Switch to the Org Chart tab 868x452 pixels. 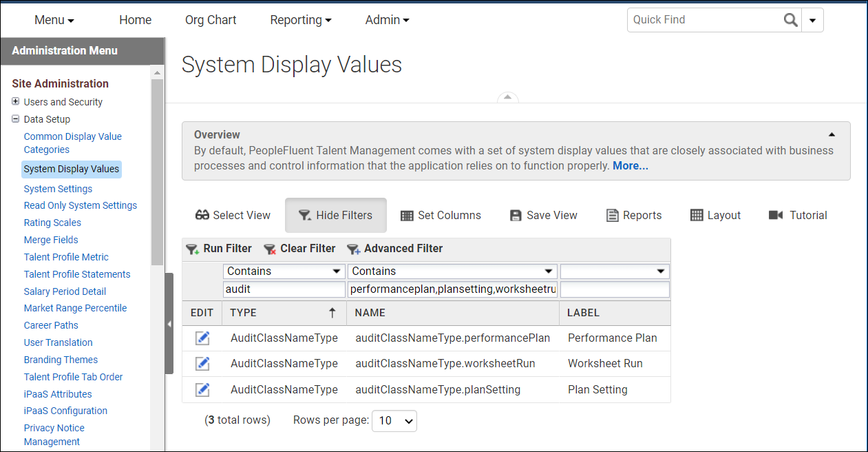click(x=211, y=19)
